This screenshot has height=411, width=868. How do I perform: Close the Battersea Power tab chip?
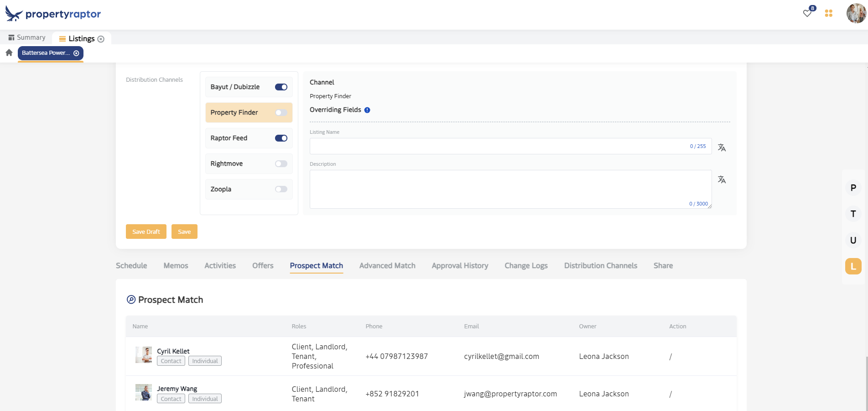[76, 53]
